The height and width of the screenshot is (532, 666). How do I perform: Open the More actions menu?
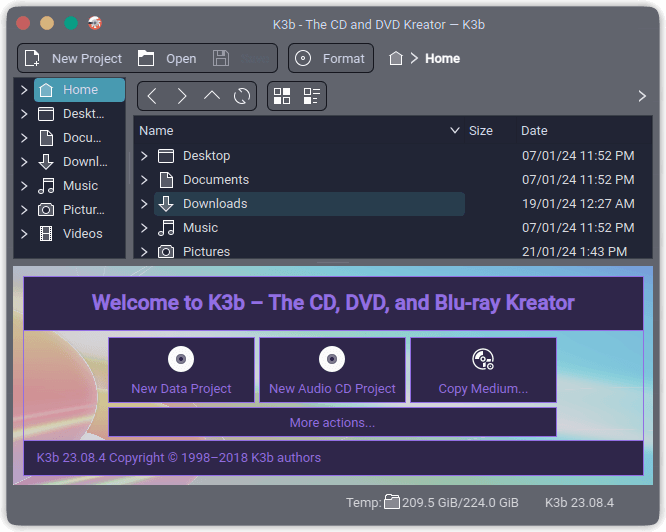[332, 422]
